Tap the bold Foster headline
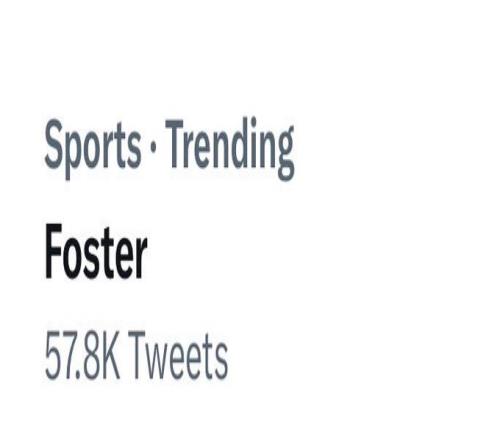 [96, 252]
